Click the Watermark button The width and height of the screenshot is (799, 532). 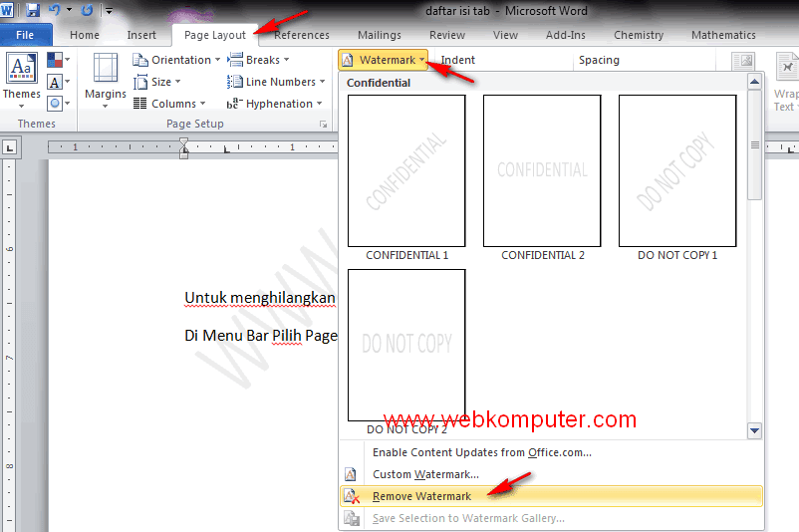pos(383,60)
